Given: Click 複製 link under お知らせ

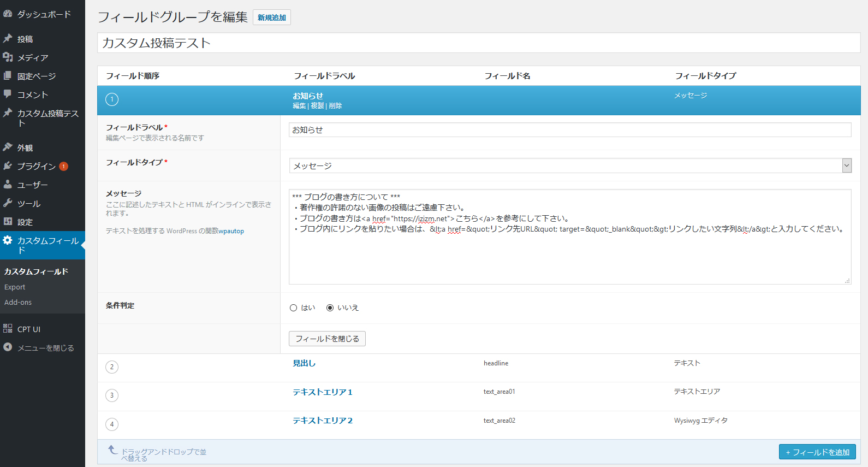Looking at the screenshot, I should pyautogui.click(x=317, y=106).
